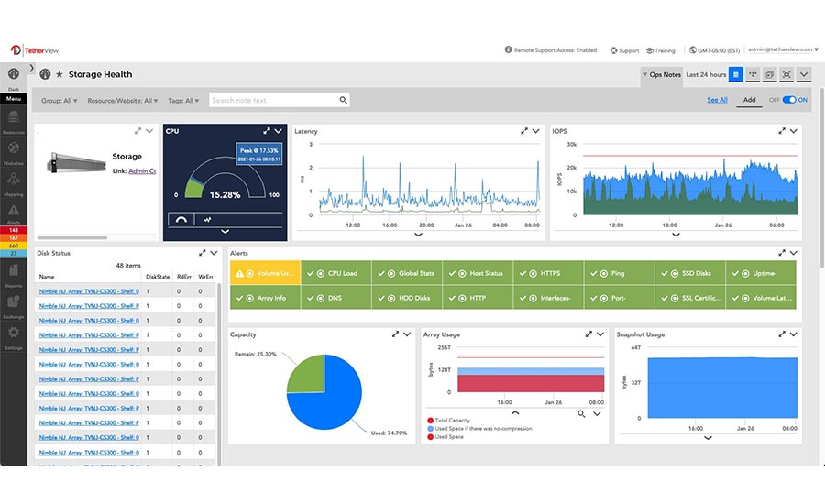825x504 pixels.
Task: Open the Tags: All dropdown filter
Action: [182, 101]
